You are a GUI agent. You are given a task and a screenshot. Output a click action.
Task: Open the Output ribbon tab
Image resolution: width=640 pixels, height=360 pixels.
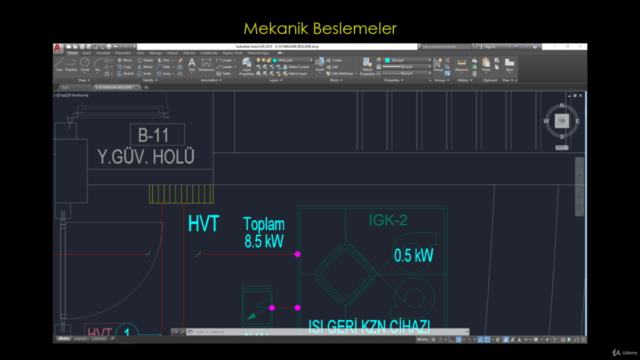click(172, 53)
